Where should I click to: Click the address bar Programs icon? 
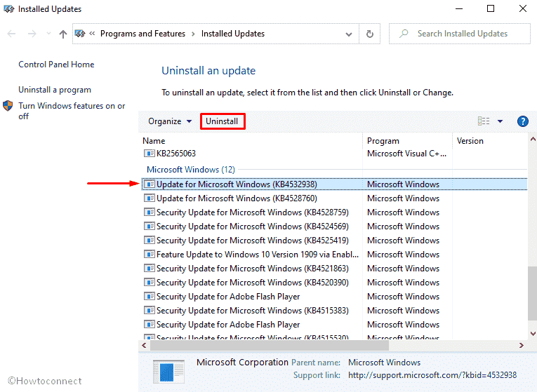coord(80,34)
